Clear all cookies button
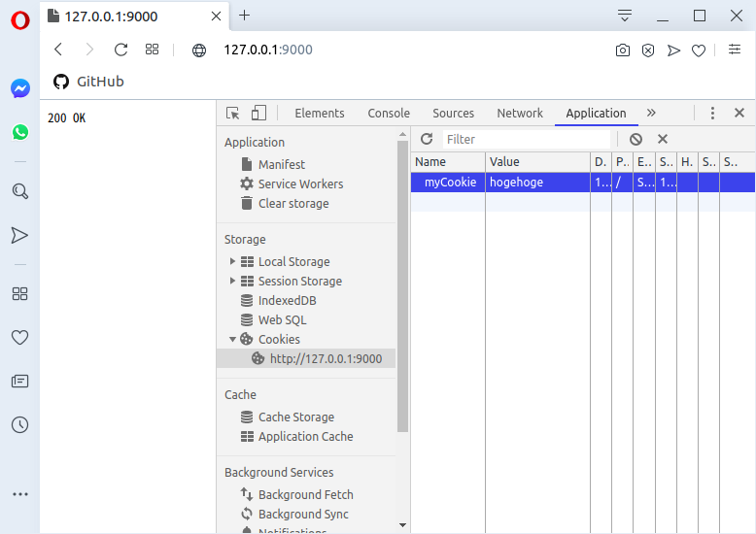 [636, 139]
